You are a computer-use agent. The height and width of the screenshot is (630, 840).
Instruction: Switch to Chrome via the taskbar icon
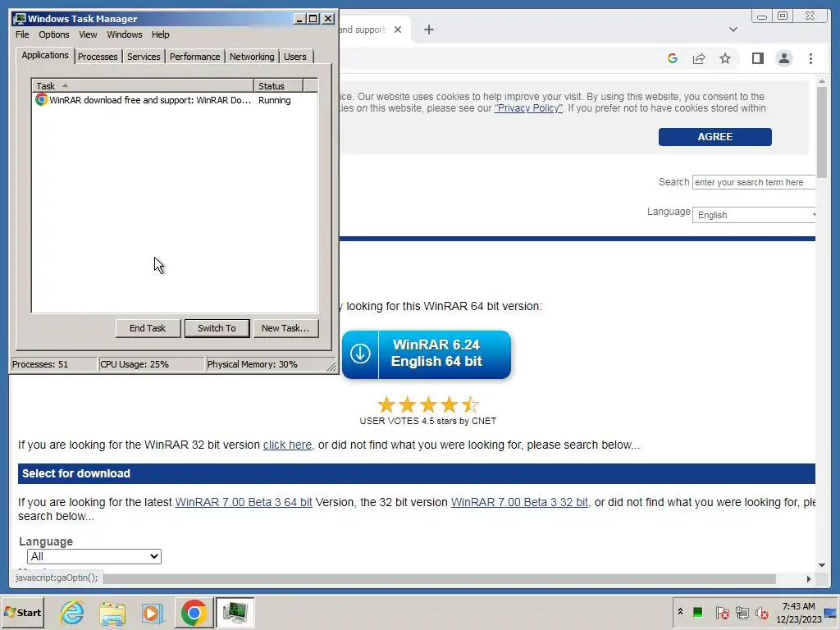tap(194, 612)
